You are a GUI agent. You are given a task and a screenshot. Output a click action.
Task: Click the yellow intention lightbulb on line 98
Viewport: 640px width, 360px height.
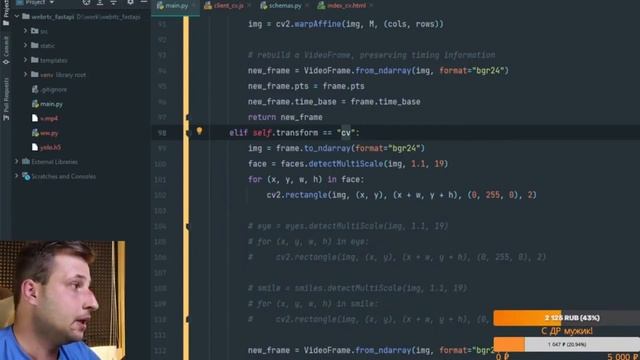(x=199, y=131)
